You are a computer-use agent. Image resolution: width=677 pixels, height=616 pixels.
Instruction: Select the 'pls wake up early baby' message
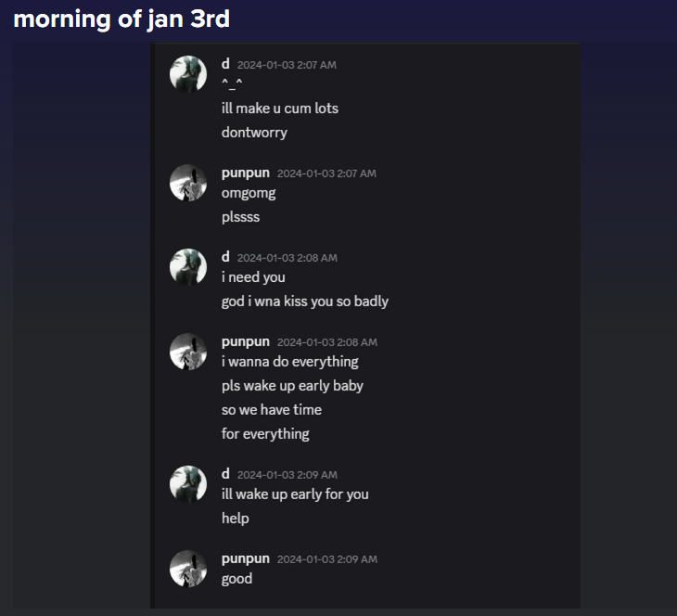click(292, 385)
